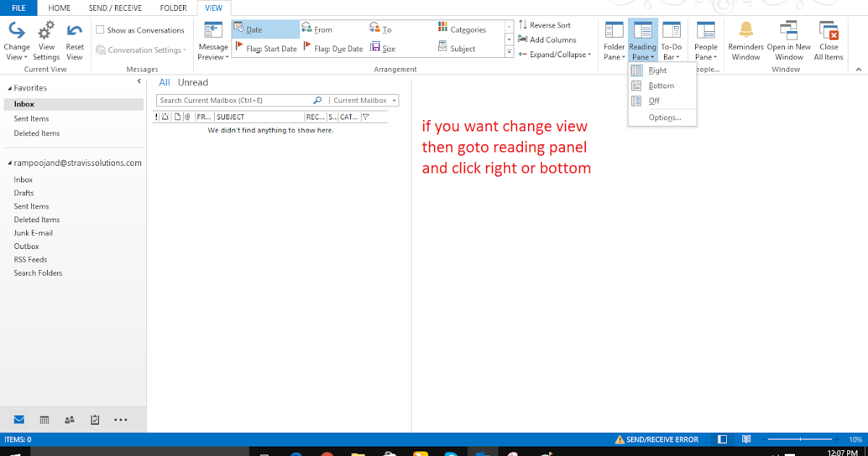Adjust the zoom slider in the status bar
This screenshot has height=456, width=868.
coord(801,439)
